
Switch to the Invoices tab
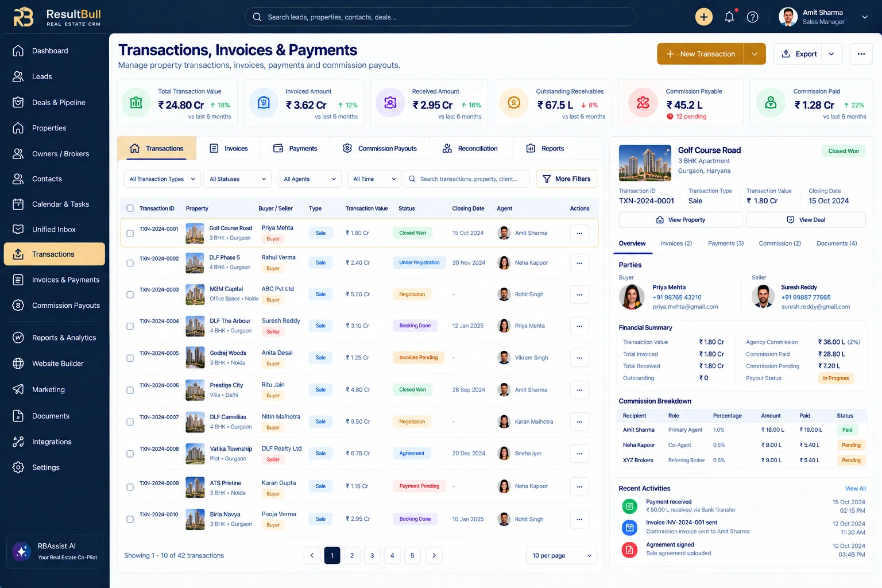[x=229, y=148]
